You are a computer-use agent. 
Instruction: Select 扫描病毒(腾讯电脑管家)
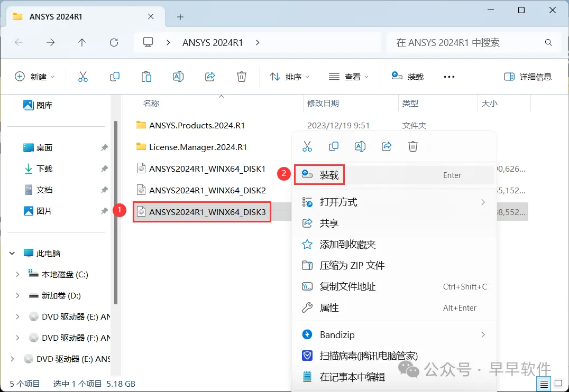[x=394, y=356]
